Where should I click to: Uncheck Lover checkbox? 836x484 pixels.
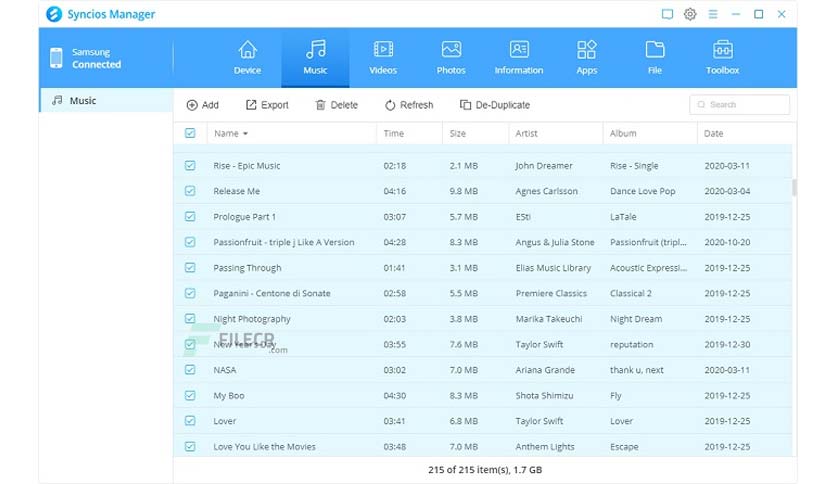[190, 421]
